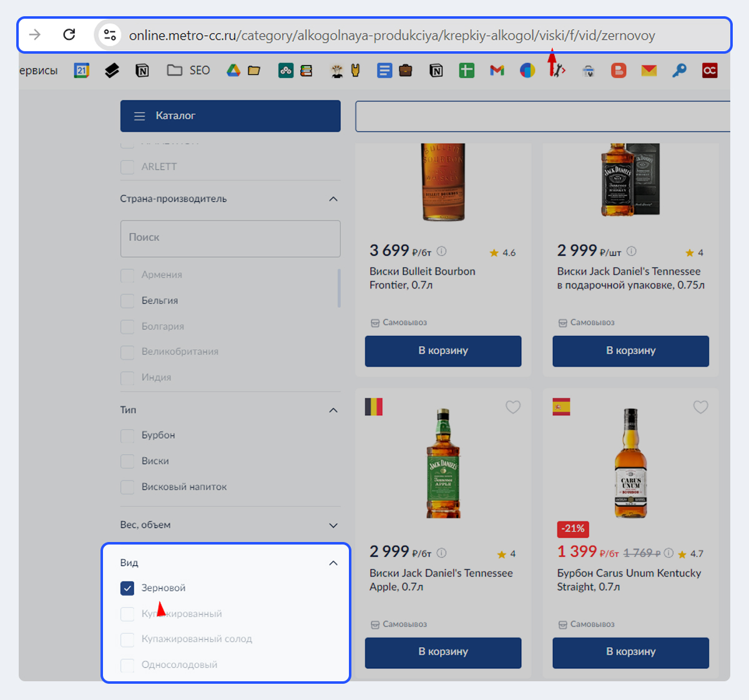Open the blue key bookmark

[x=679, y=71]
